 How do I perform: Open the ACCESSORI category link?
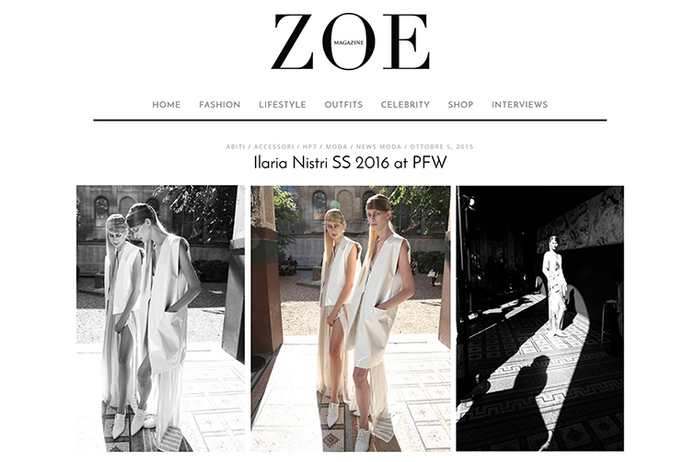(x=274, y=146)
